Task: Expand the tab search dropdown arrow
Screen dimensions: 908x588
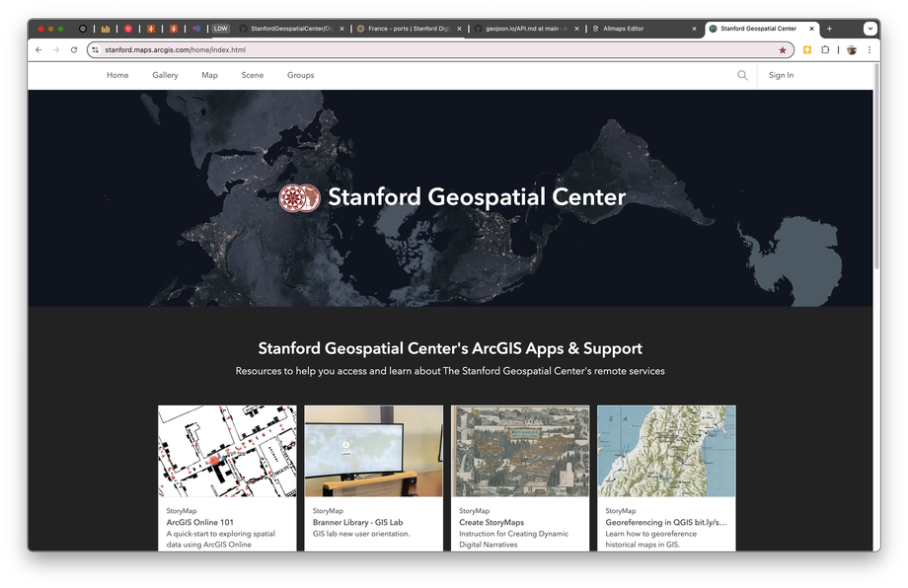Action: click(870, 29)
